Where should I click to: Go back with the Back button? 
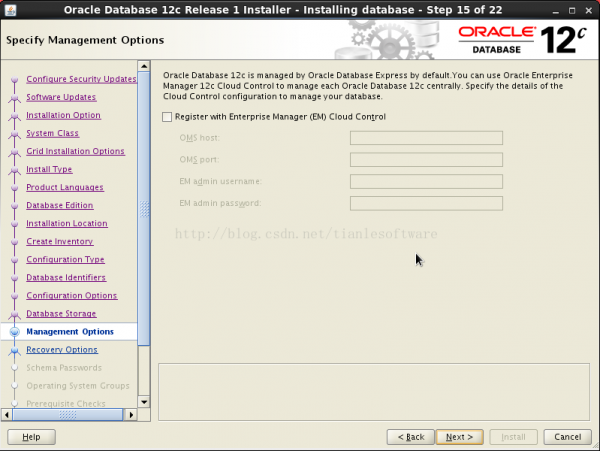(x=411, y=437)
